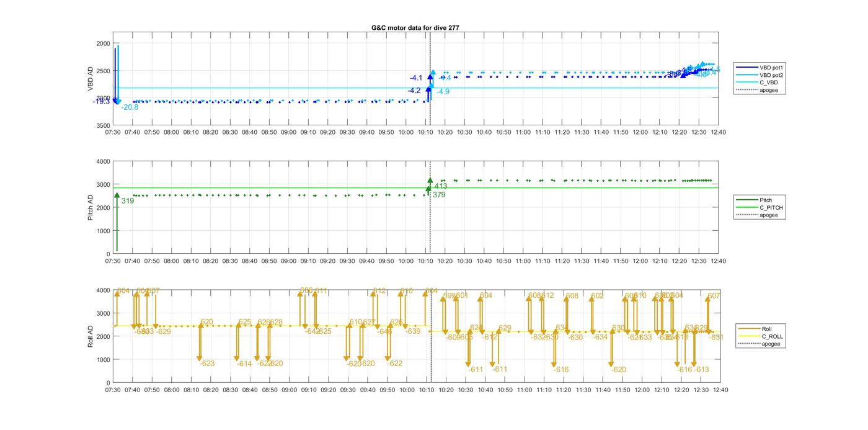Click the "-4.9" data label in VBD plot
This screenshot has height=430, width=868.
pos(443,92)
